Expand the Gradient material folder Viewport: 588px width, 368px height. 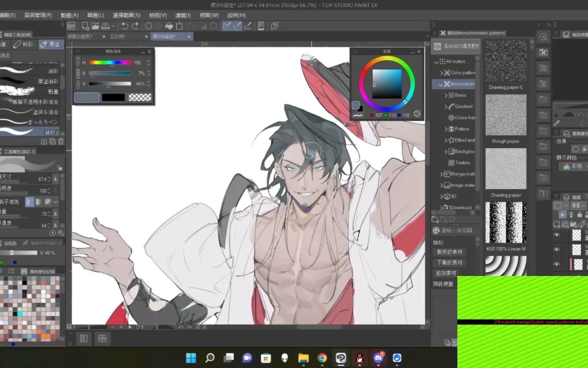pos(446,107)
